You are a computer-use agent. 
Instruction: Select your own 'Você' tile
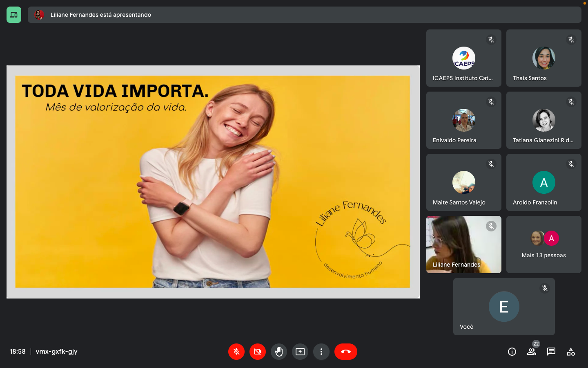504,307
